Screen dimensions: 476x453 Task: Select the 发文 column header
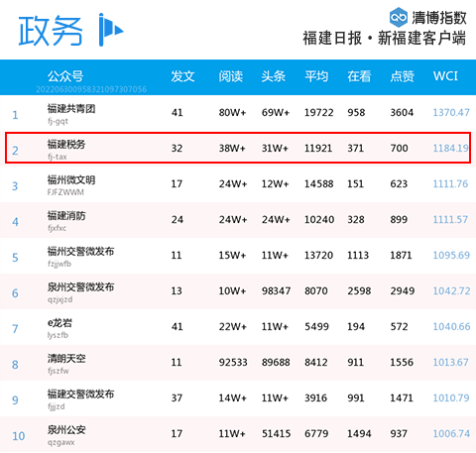[x=182, y=76]
